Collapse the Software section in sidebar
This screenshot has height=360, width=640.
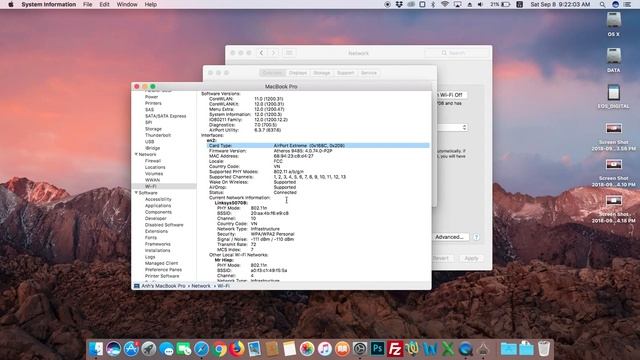click(x=136, y=193)
